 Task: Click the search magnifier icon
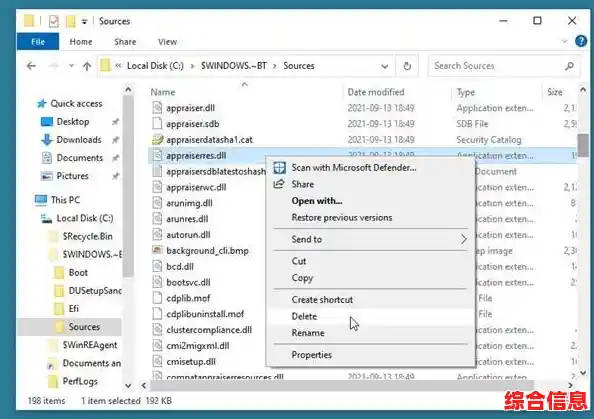pyautogui.click(x=569, y=66)
